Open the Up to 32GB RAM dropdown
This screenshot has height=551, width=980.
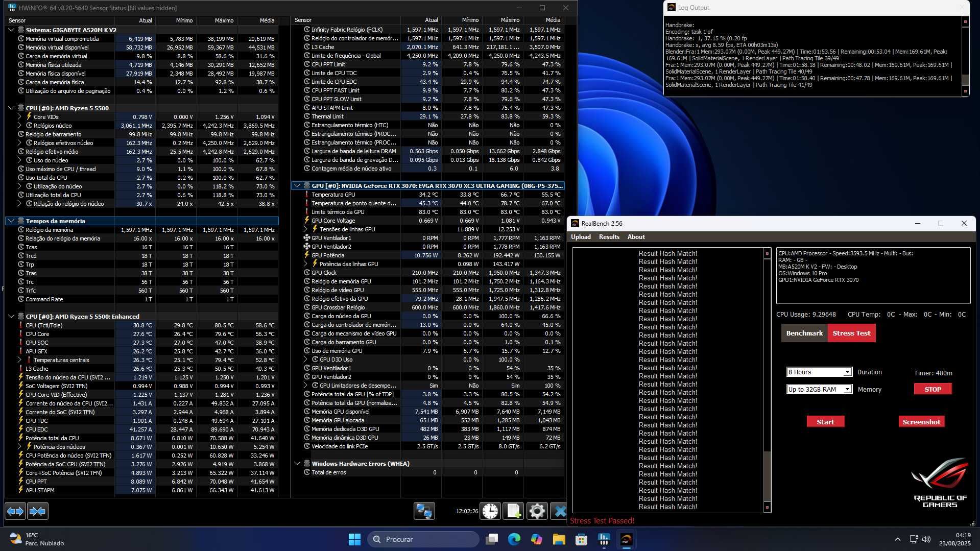point(819,389)
